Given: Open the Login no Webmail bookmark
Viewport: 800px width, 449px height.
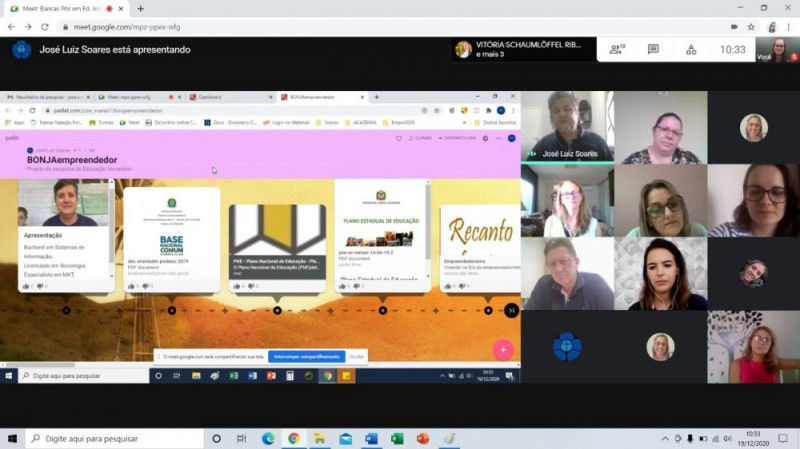Looking at the screenshot, I should tap(286, 122).
